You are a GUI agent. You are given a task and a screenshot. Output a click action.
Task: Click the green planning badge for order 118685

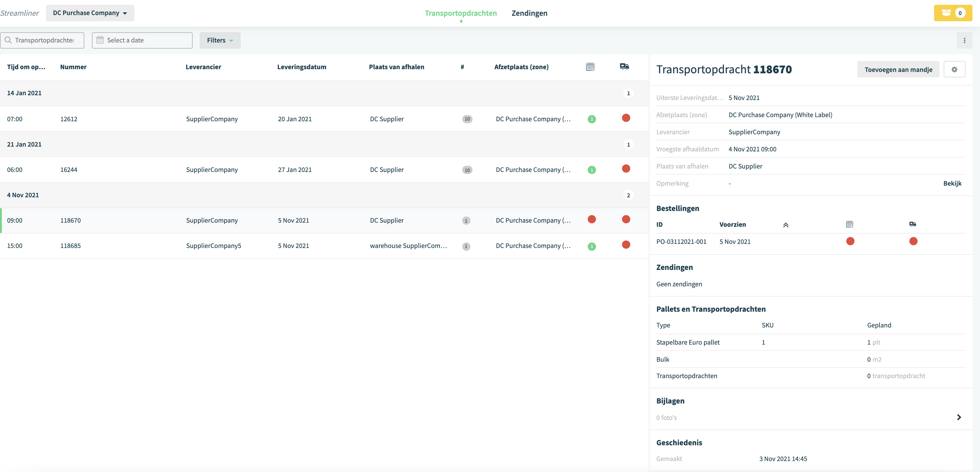point(591,246)
